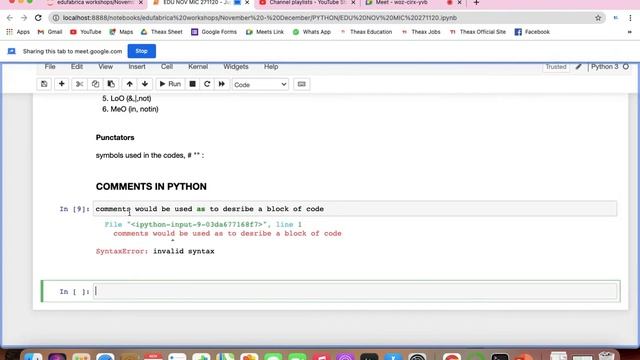Reload the current page
This screenshot has height=360, width=640.
[38, 18]
